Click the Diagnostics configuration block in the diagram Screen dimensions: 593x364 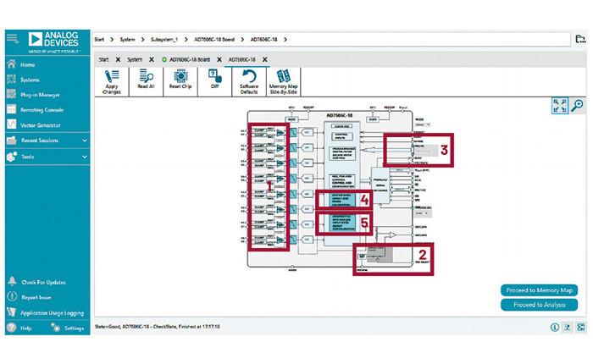point(342,223)
